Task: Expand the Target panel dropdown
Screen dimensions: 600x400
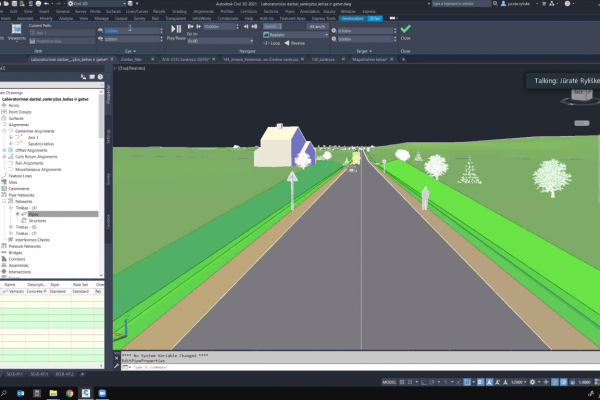Action: pyautogui.click(x=364, y=51)
